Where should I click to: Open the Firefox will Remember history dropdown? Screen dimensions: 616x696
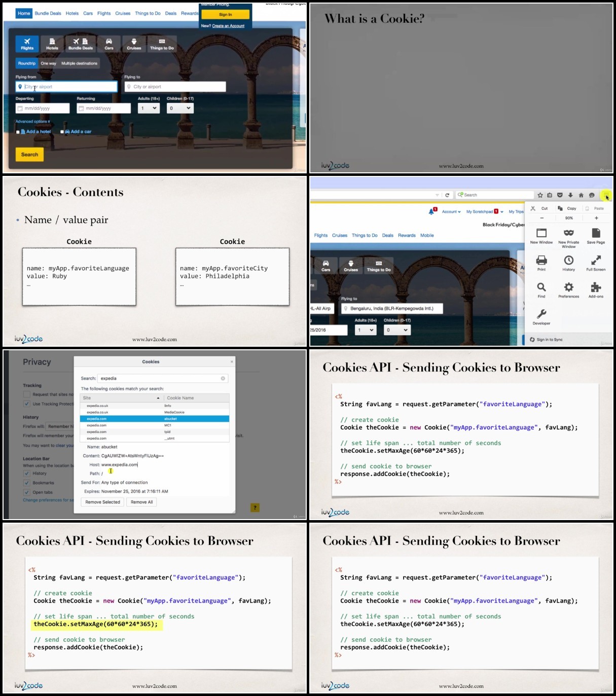pyautogui.click(x=60, y=426)
